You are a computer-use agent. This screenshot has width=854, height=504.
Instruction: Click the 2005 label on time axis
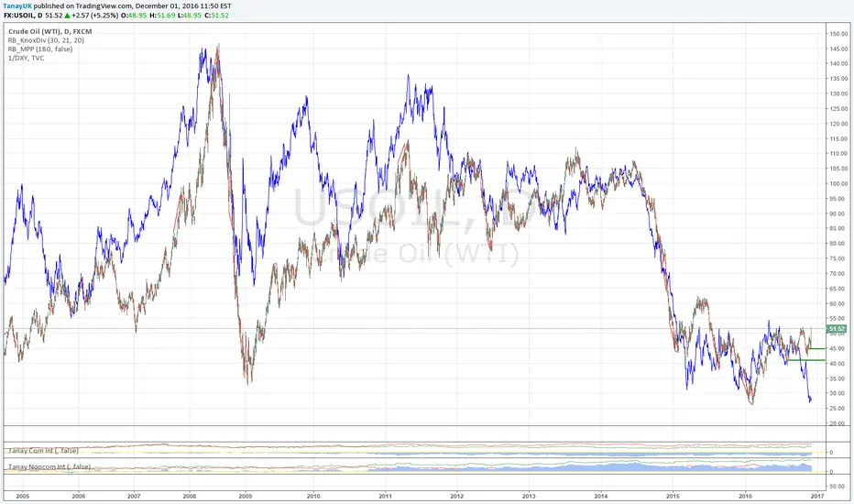tap(22, 496)
